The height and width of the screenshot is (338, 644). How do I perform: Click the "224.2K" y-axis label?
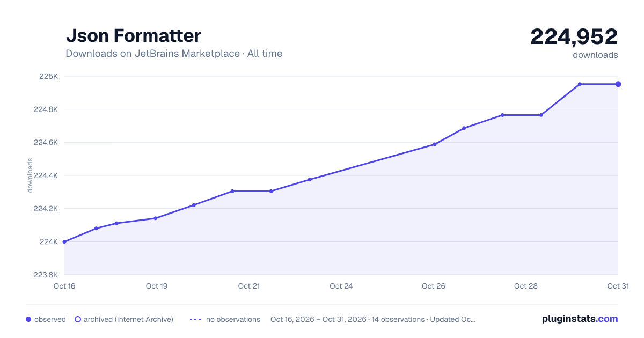46,209
